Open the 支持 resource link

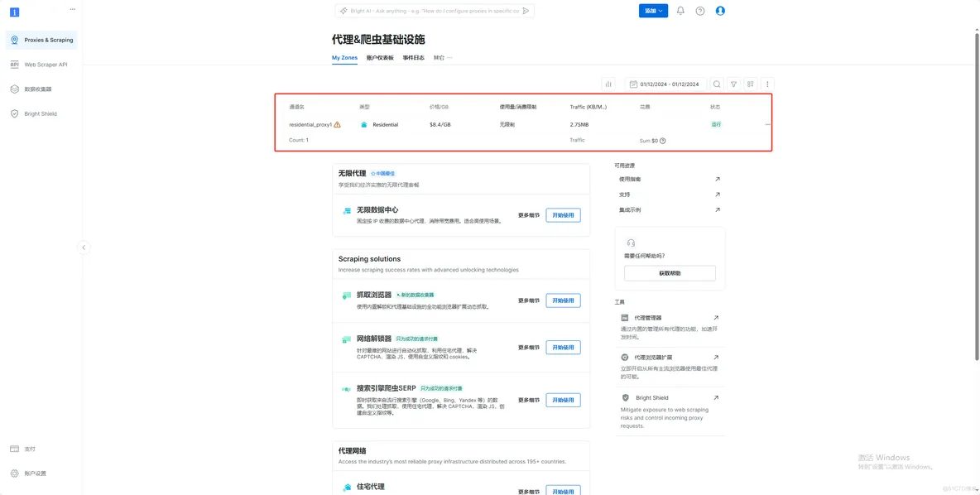click(x=670, y=195)
